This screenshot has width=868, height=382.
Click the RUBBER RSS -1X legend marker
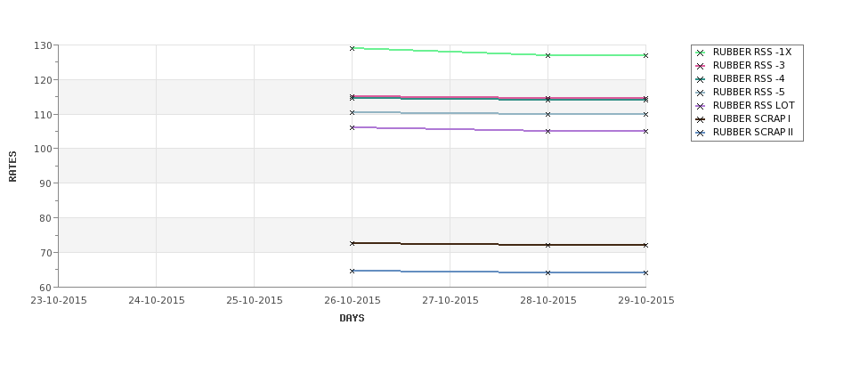coord(701,53)
